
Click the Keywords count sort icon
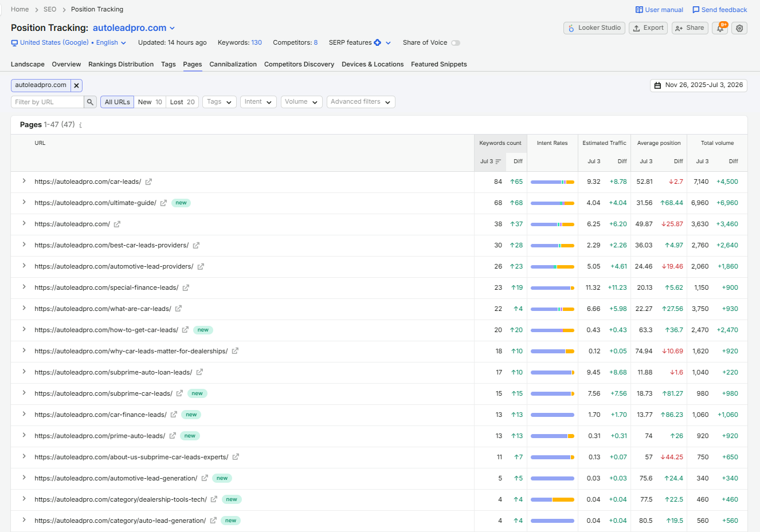[498, 161]
